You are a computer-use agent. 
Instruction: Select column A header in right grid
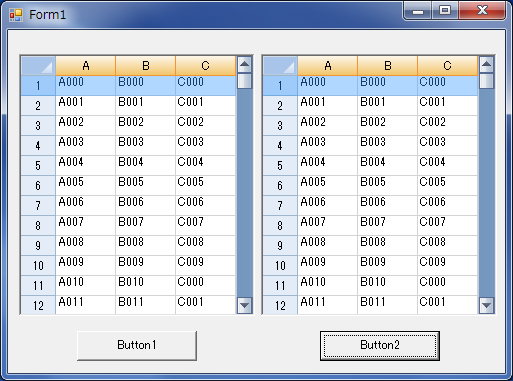[x=327, y=66]
